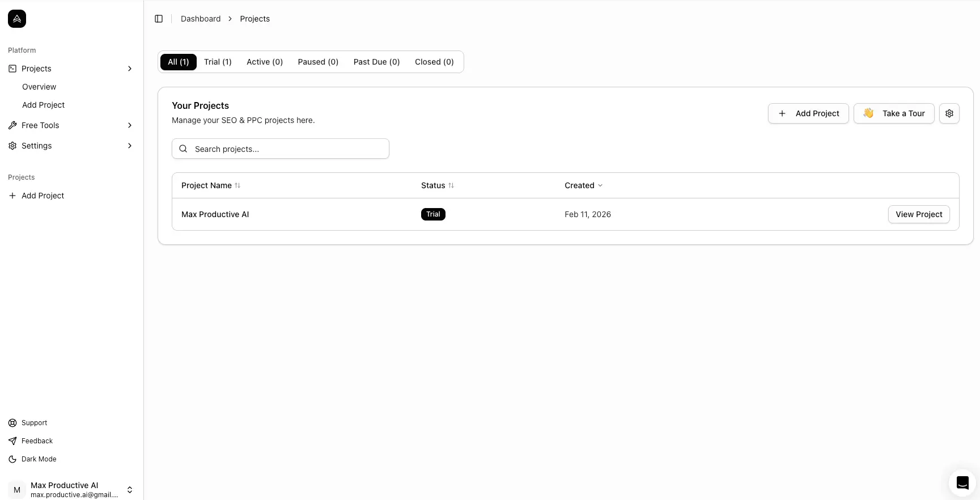980x500 pixels.
Task: Click the waving hand tour icon
Action: pyautogui.click(x=868, y=113)
